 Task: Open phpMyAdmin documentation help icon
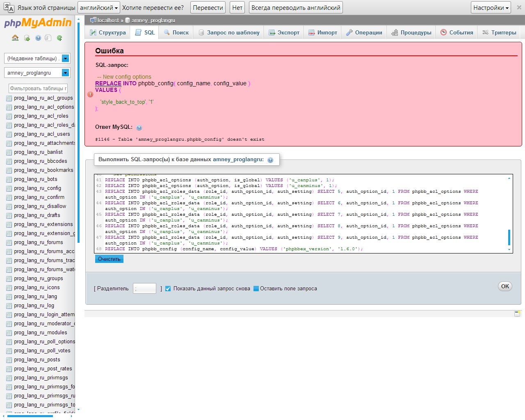pos(38,38)
